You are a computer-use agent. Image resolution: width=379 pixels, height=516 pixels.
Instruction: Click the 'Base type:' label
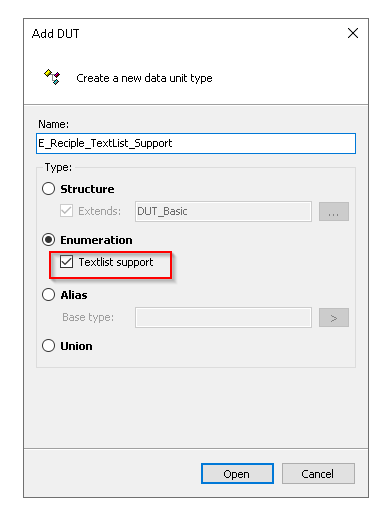88,317
